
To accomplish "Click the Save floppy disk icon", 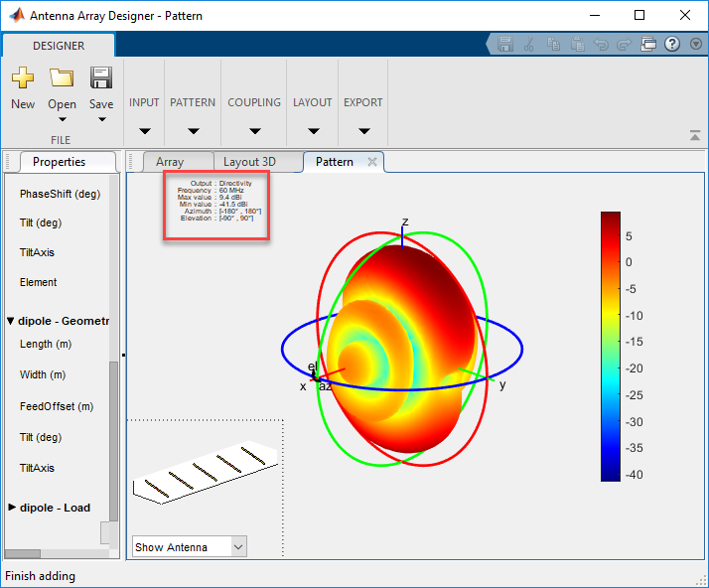I will 100,78.
